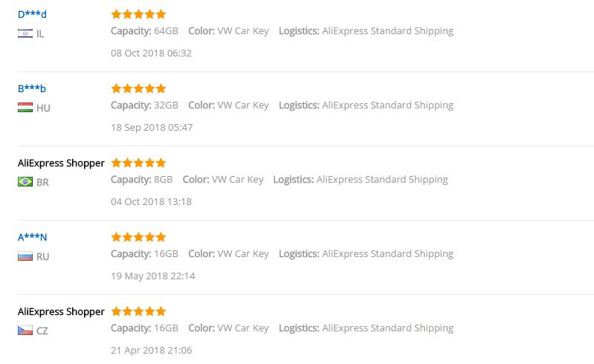Click the star rating on the Brazil review
The width and height of the screenshot is (594, 364).
tap(139, 163)
